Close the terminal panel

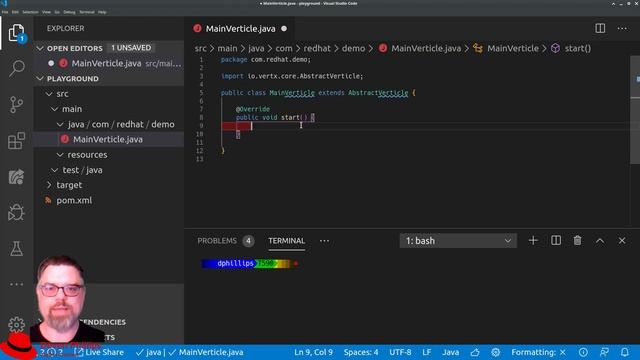point(622,240)
